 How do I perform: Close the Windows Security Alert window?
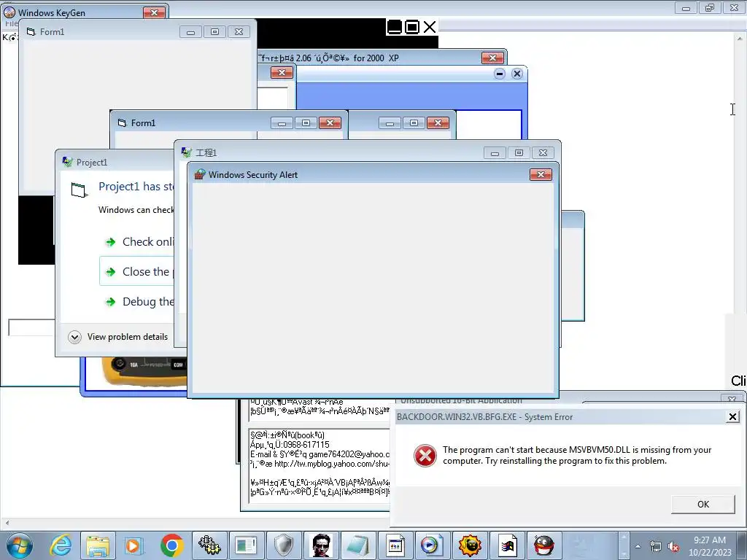tap(541, 175)
